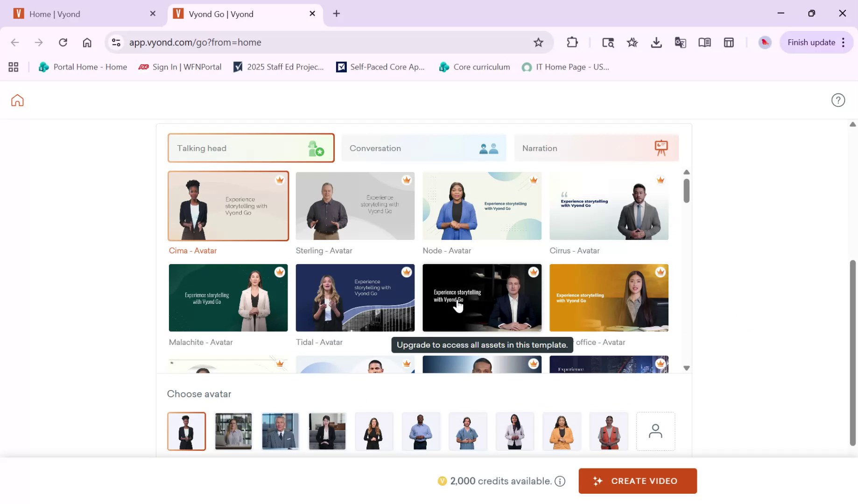Viewport: 858px width, 504px height.
Task: Click the Google Translate icon
Action: point(680,42)
